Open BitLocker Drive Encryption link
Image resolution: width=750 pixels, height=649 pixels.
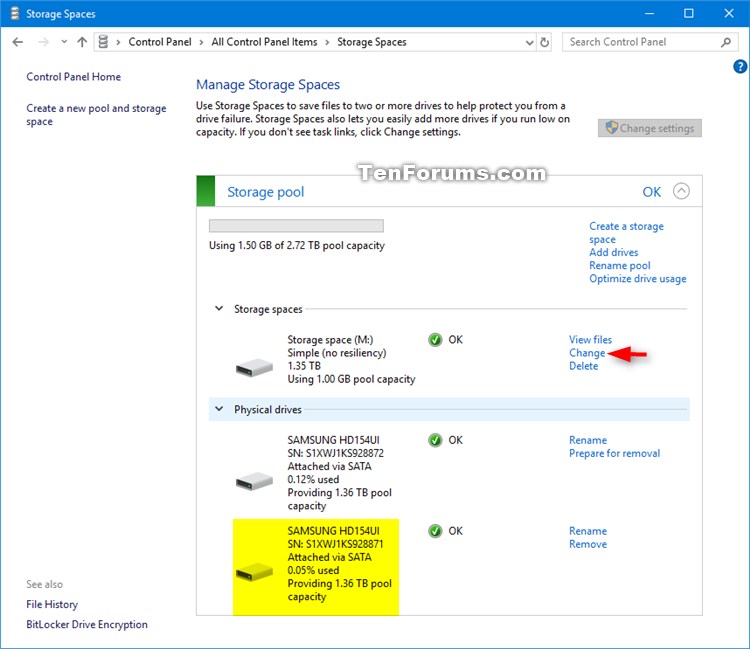tap(87, 625)
